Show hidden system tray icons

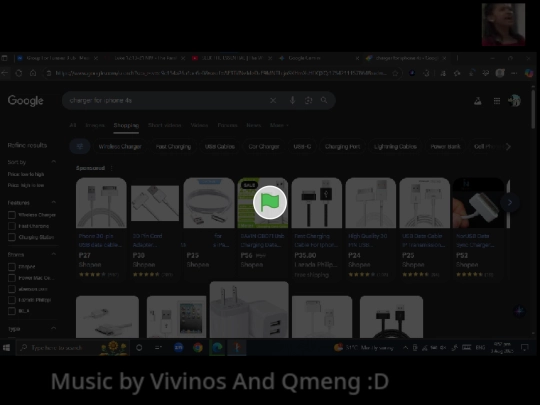click(405, 348)
